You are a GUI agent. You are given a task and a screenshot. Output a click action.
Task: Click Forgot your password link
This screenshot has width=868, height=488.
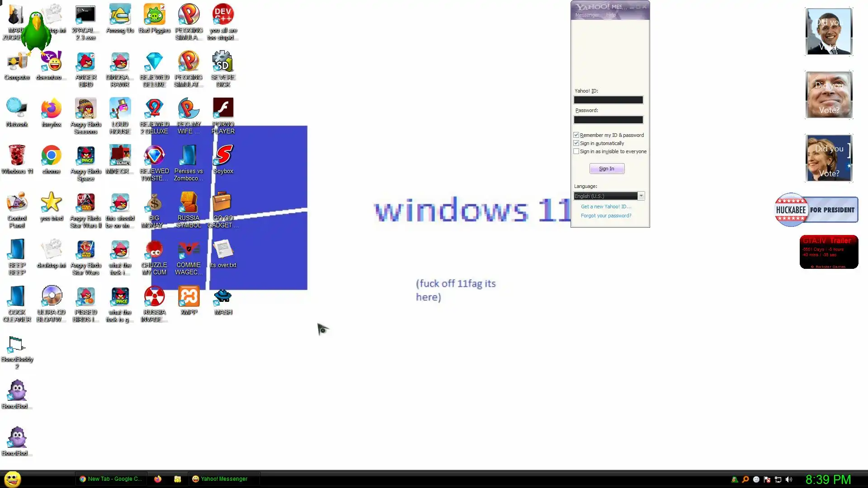point(606,216)
